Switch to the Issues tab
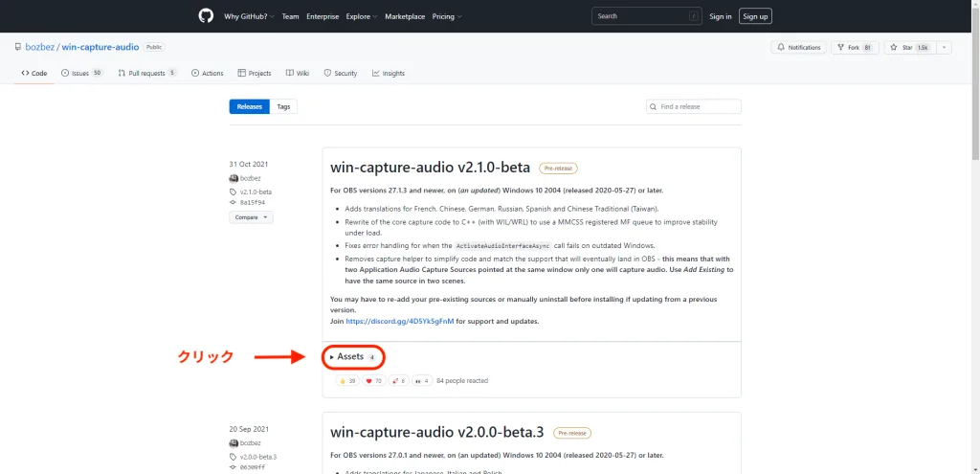Screen dimensions: 980x474 tap(82, 73)
